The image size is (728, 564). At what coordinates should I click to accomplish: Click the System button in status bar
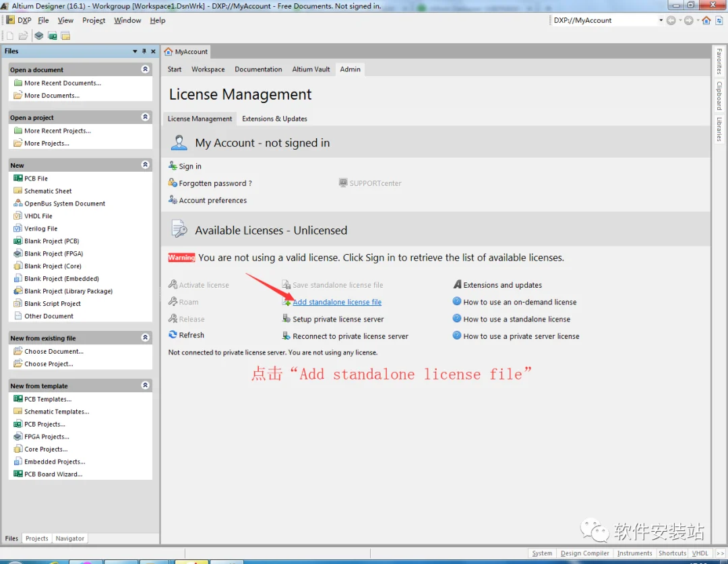(542, 553)
